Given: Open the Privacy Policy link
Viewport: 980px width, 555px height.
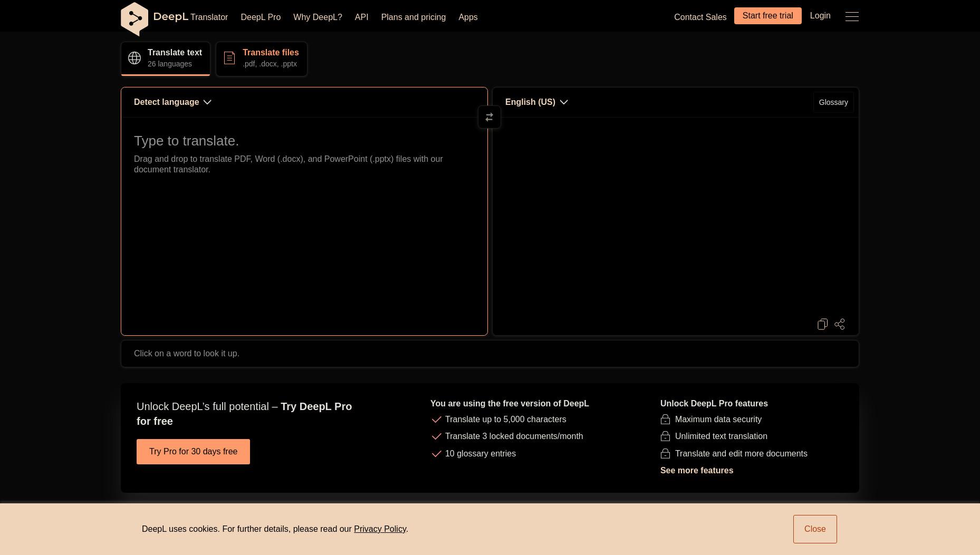Looking at the screenshot, I should [380, 529].
